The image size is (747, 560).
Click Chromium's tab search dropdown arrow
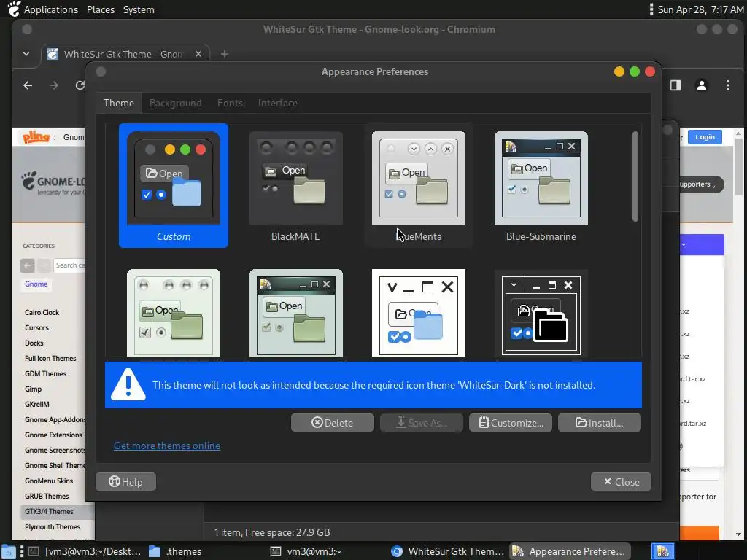[26, 54]
